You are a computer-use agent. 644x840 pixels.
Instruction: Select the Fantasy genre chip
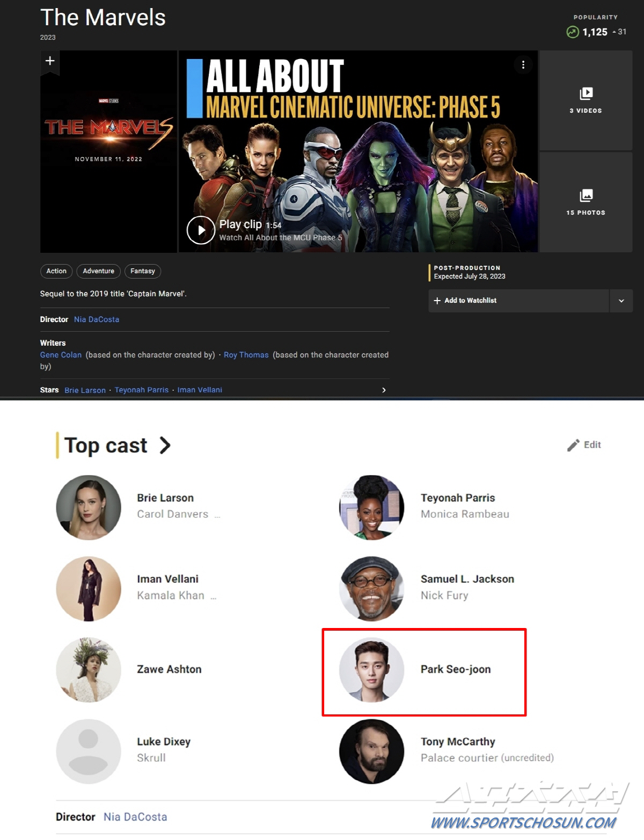(142, 271)
